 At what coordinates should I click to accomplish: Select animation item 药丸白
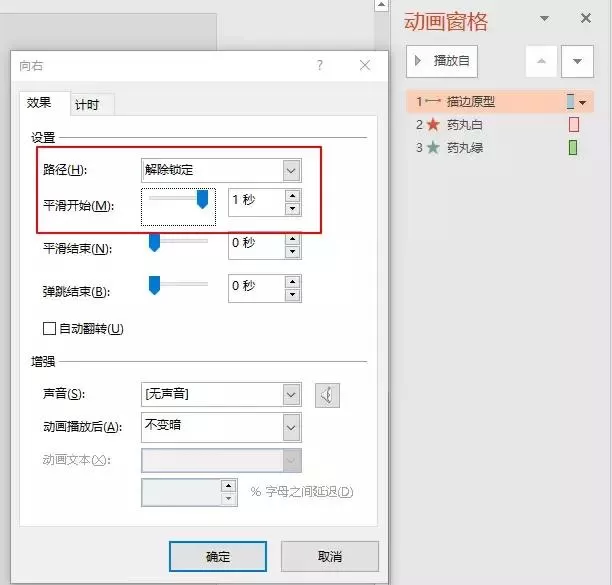tap(500, 125)
